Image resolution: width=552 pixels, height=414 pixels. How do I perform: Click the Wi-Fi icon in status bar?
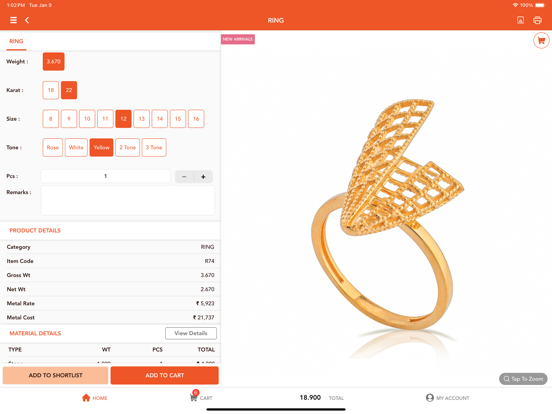click(515, 5)
